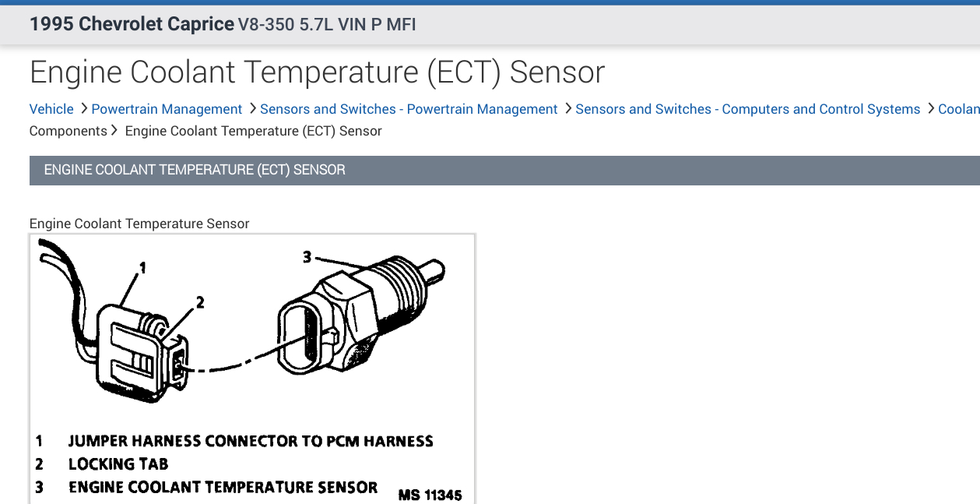Screen dimensions: 980x504
Task: Go to Sensors and Switches - Powertrain Management
Action: tap(409, 109)
